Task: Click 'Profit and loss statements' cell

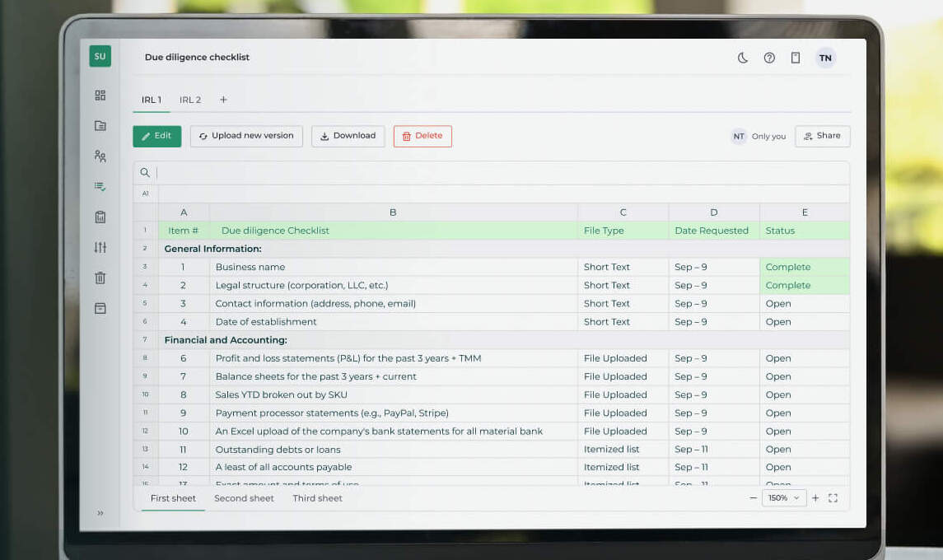Action: (x=394, y=358)
